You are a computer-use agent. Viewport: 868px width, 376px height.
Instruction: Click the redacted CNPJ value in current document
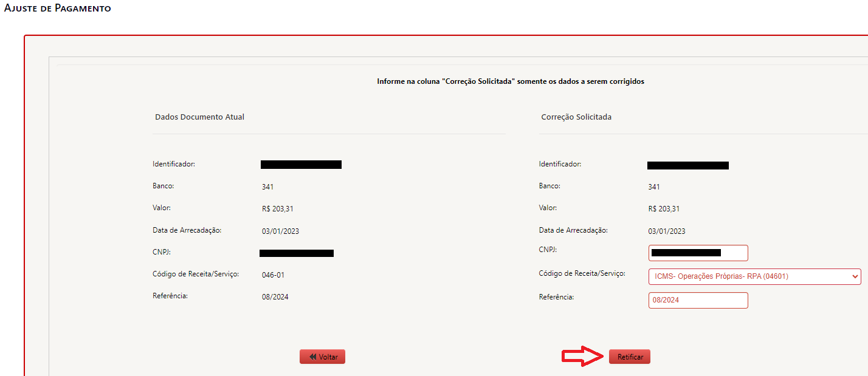(x=297, y=253)
